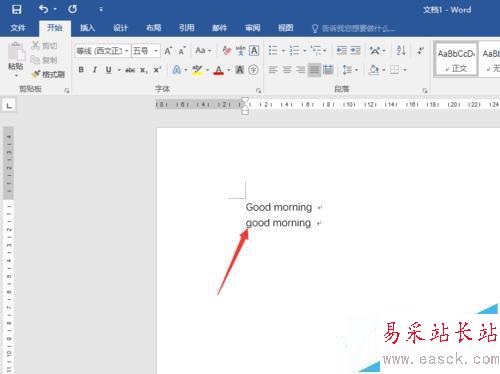The width and height of the screenshot is (500, 374).
Task: Open line spacing options
Action: point(350,70)
